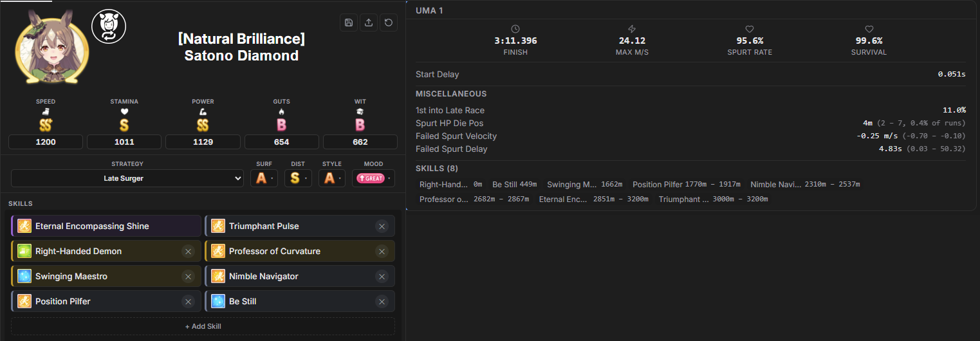Click the heart icon above Spurt Rate

pos(750,29)
